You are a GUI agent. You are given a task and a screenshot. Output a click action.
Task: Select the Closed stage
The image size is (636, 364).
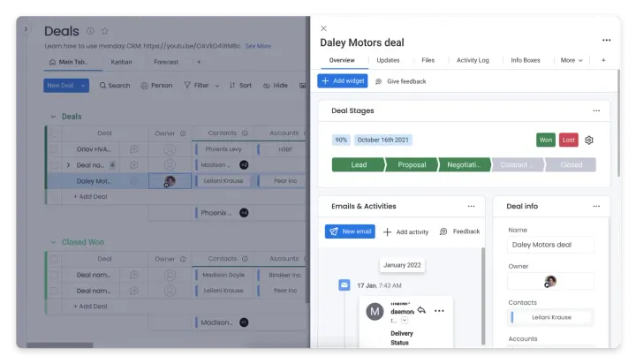(x=571, y=164)
